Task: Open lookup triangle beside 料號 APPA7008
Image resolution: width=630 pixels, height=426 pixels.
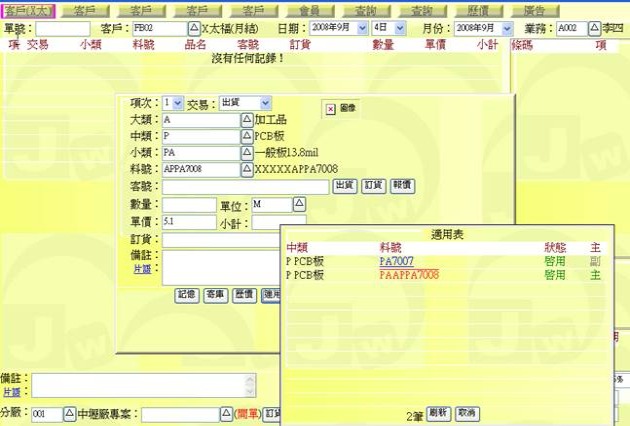Action: [x=247, y=170]
